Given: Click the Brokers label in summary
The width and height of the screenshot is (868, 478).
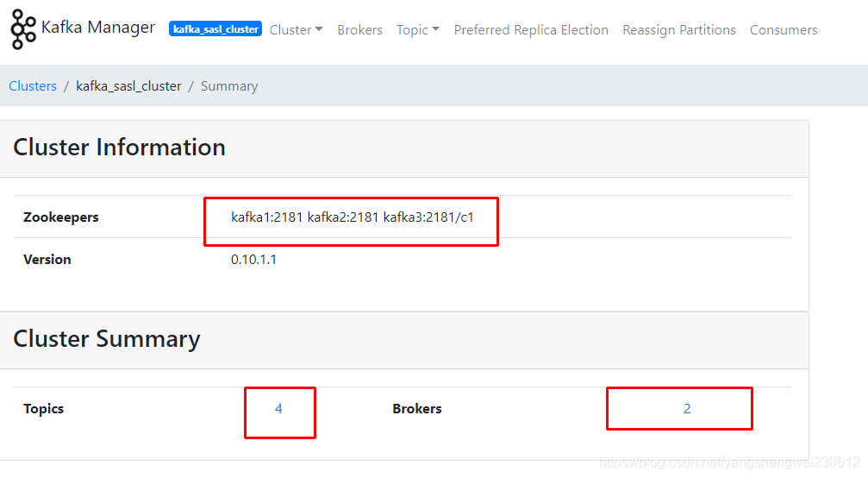Looking at the screenshot, I should (417, 409).
